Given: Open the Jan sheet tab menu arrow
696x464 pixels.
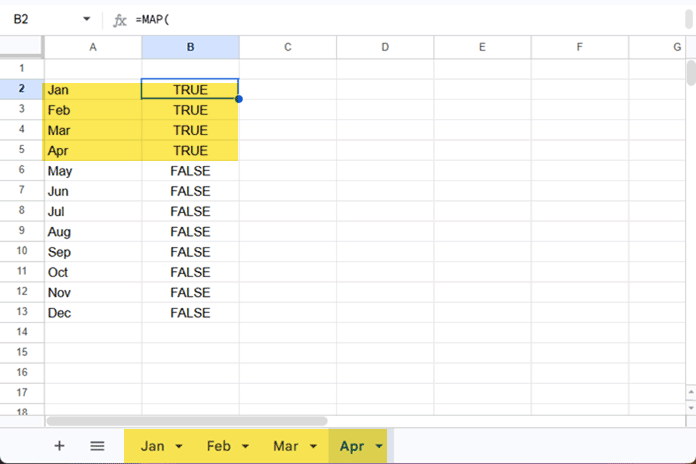Looking at the screenshot, I should [x=179, y=446].
